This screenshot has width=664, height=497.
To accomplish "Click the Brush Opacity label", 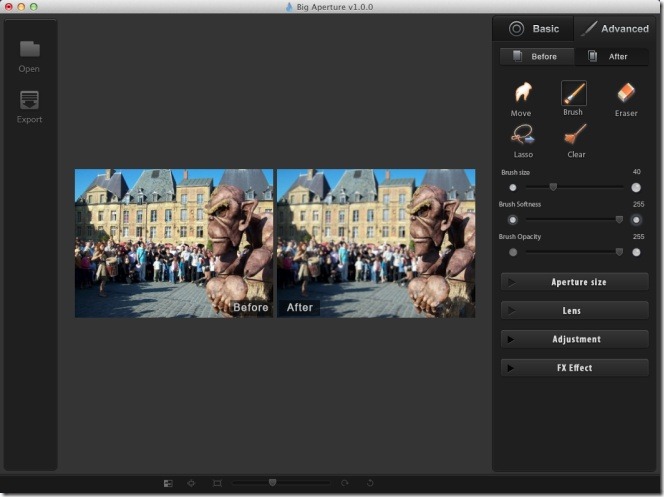I will [520, 237].
